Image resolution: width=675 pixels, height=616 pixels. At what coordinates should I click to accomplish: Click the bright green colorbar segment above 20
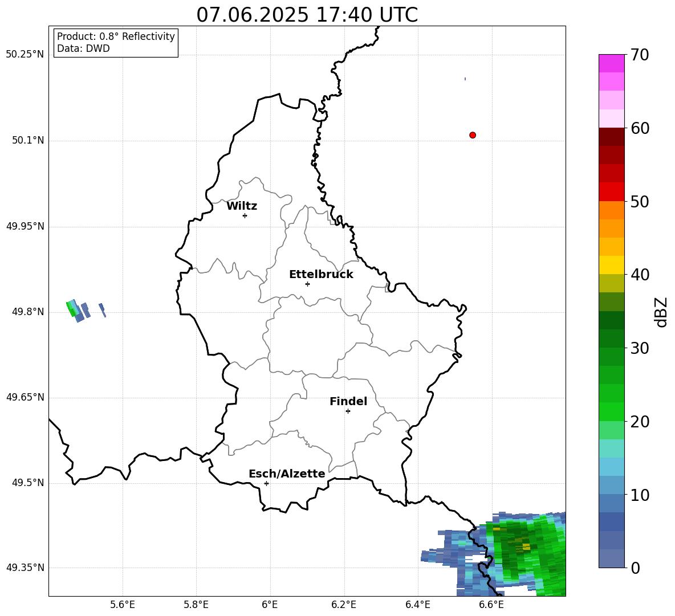coord(612,411)
